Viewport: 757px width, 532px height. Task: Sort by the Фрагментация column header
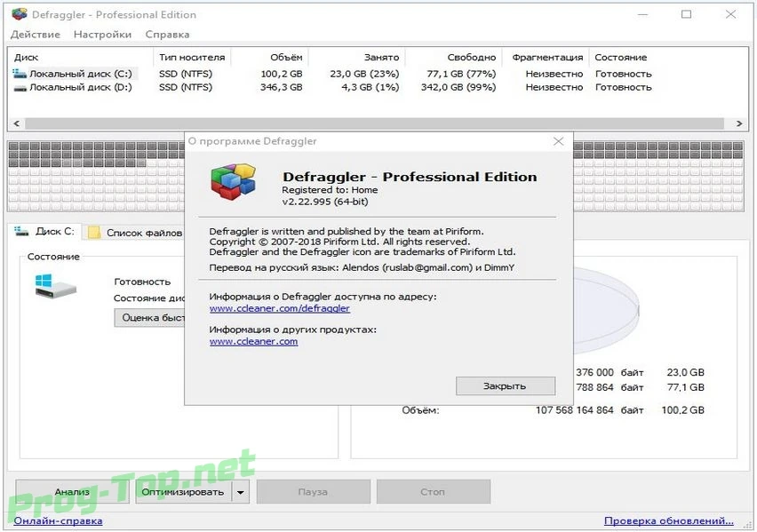click(547, 58)
